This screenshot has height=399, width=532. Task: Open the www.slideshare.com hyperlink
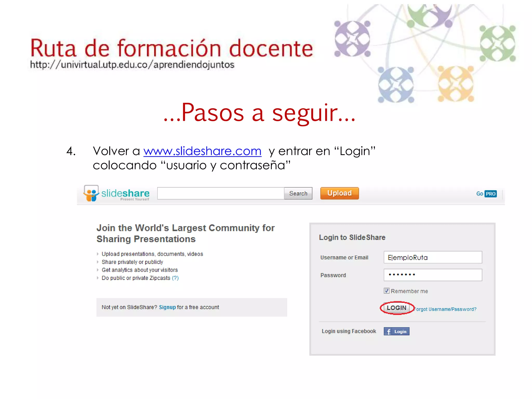point(202,151)
